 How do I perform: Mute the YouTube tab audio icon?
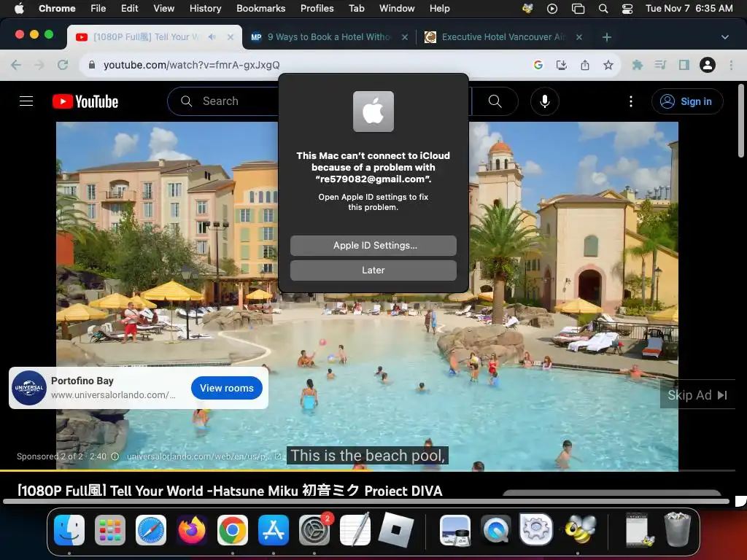coord(212,36)
